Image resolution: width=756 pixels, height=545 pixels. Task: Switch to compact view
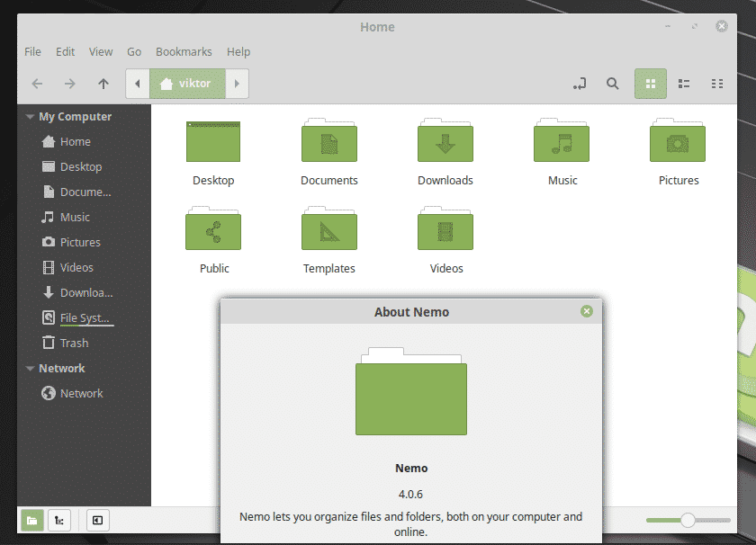pyautogui.click(x=717, y=84)
